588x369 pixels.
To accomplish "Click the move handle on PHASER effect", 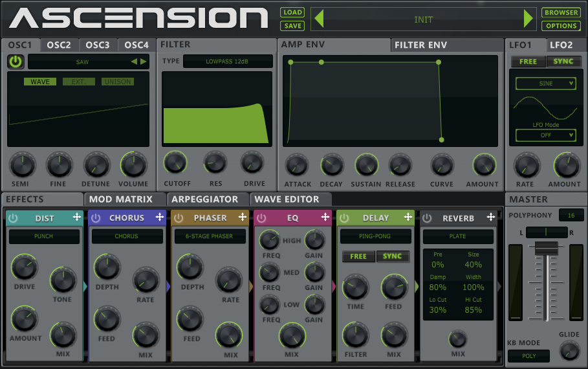I will (x=243, y=218).
